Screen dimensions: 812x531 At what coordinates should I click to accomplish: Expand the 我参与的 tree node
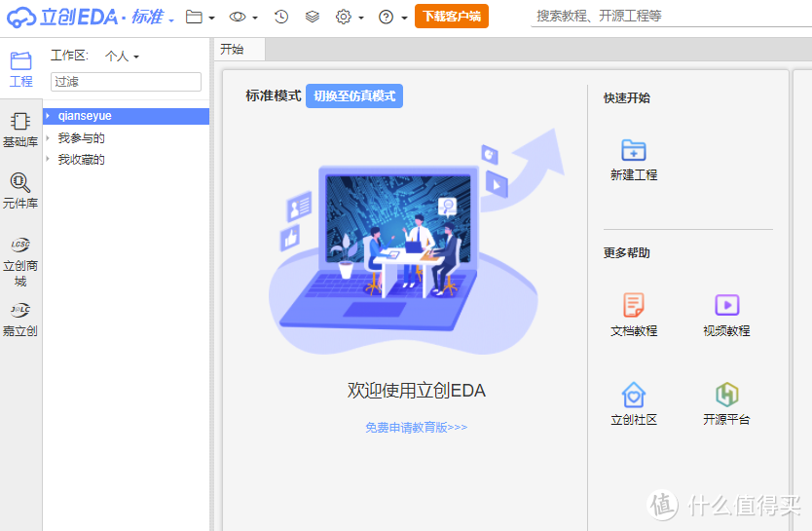[48, 137]
